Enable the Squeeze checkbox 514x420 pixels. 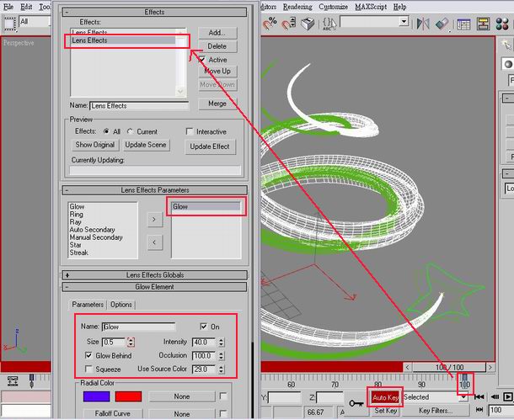tap(88, 369)
